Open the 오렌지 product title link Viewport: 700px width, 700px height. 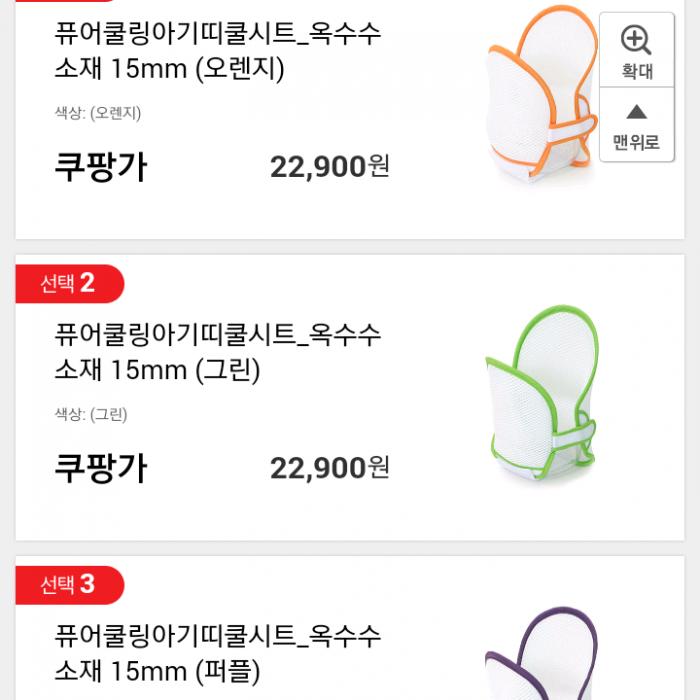(218, 51)
